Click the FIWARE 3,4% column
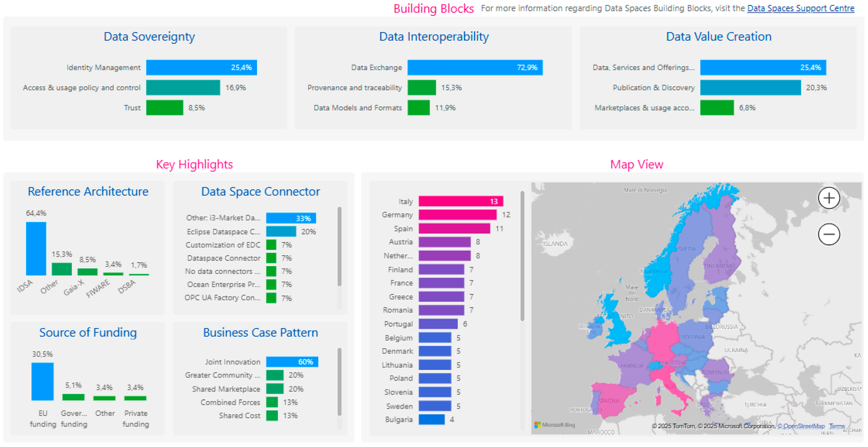This screenshot has height=447, width=868. tap(113, 274)
